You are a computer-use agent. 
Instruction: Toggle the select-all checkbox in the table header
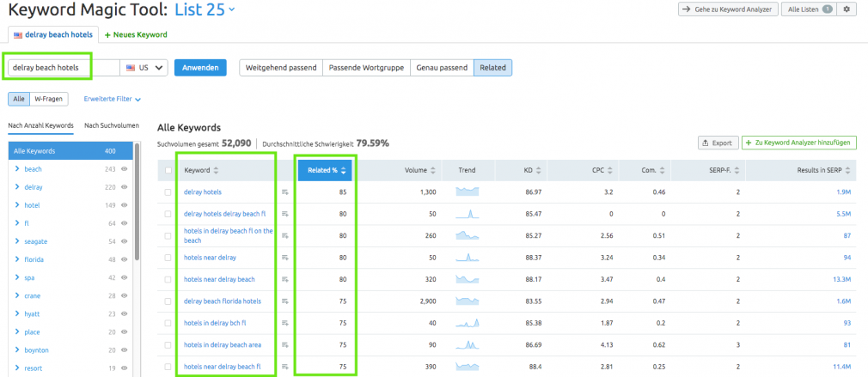click(168, 170)
